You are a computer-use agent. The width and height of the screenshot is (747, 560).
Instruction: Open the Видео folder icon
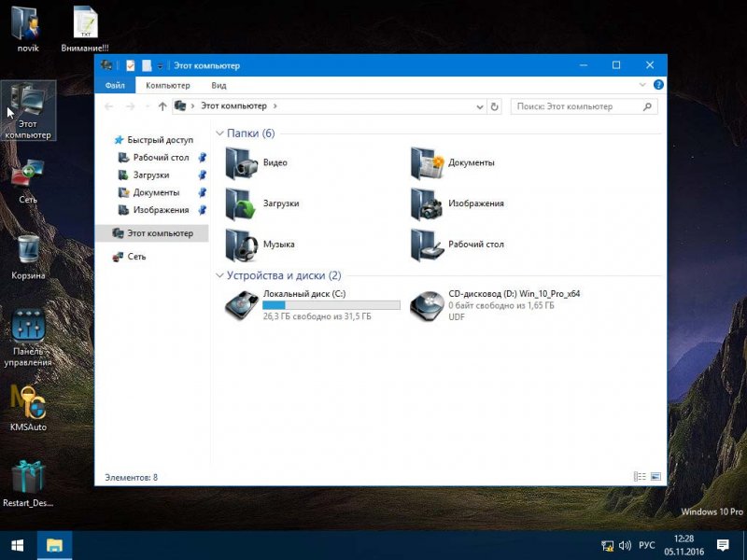point(242,162)
